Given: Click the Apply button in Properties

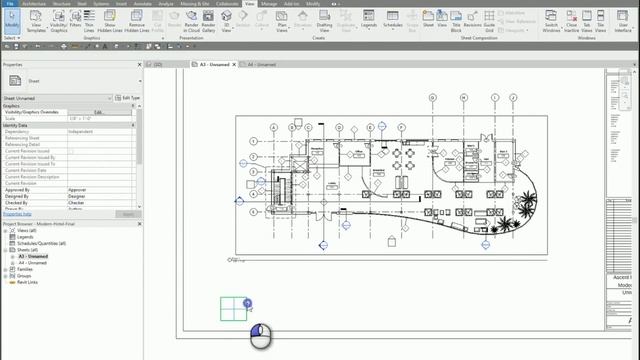Looking at the screenshot, I should (128, 214).
